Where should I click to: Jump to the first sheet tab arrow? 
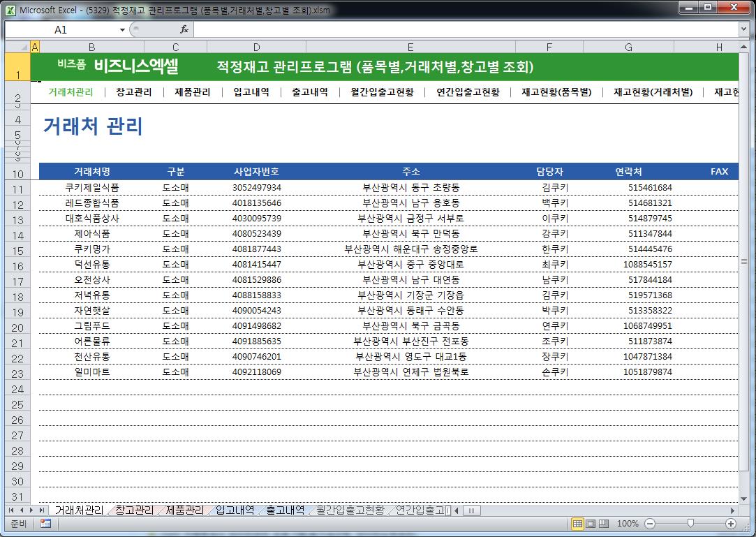10,510
